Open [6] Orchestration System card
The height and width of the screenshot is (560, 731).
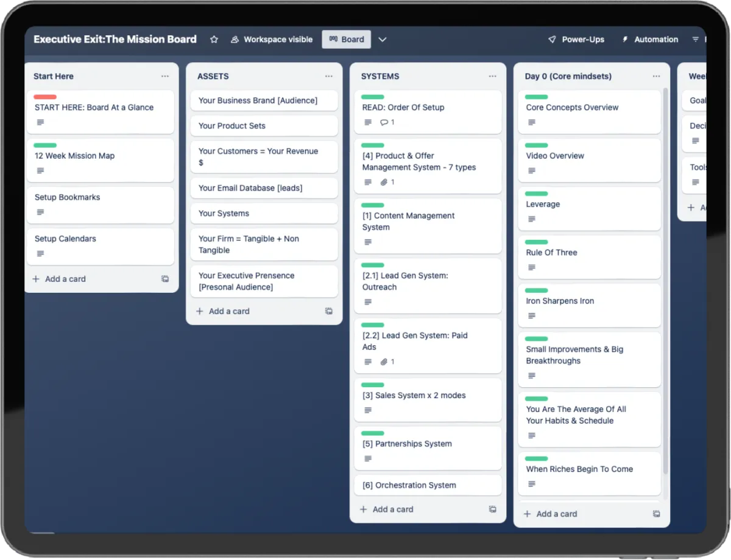coord(428,485)
